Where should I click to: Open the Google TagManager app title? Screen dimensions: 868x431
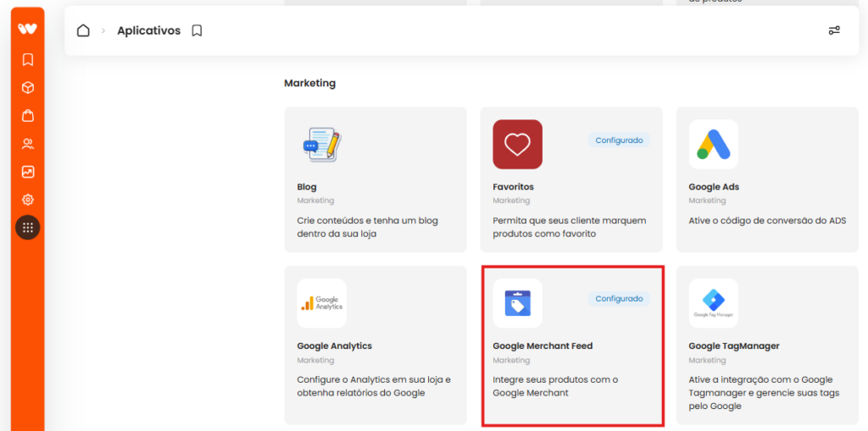[734, 345]
